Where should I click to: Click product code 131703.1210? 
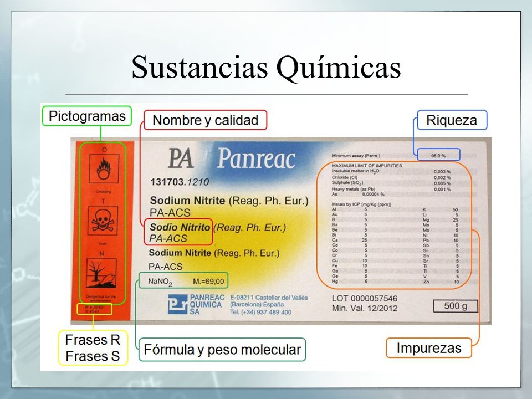tap(180, 182)
